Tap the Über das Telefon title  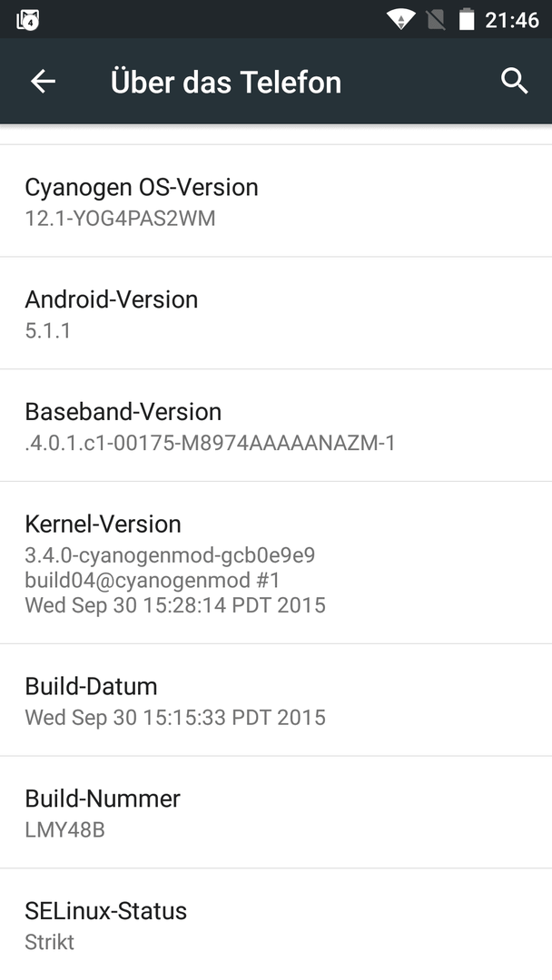coord(226,82)
